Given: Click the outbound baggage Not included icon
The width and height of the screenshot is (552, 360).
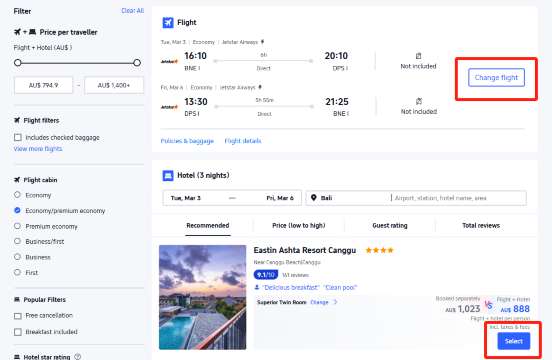Looking at the screenshot, I should click(418, 56).
